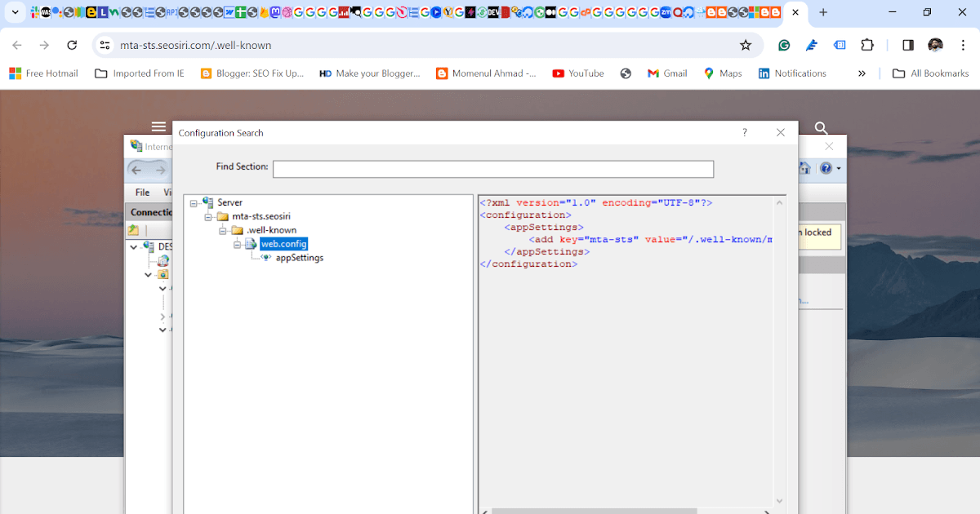Open the YouTube bookmark
This screenshot has width=980, height=514.
pos(578,73)
